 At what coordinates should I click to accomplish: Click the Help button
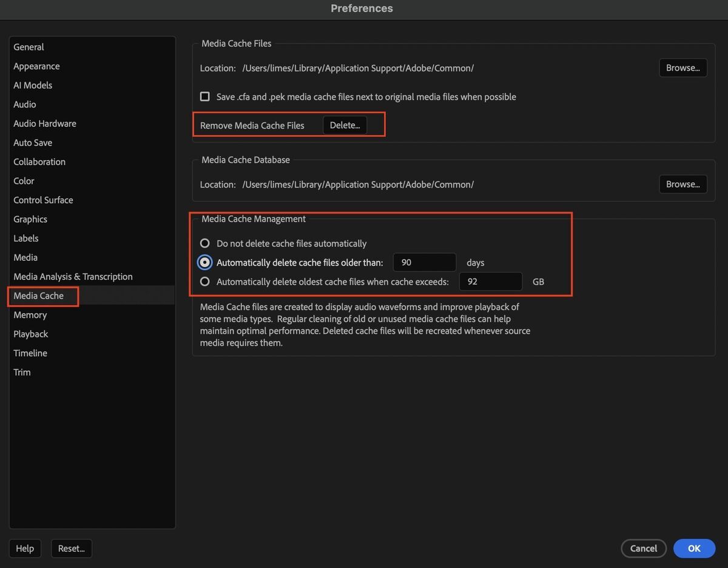click(25, 548)
